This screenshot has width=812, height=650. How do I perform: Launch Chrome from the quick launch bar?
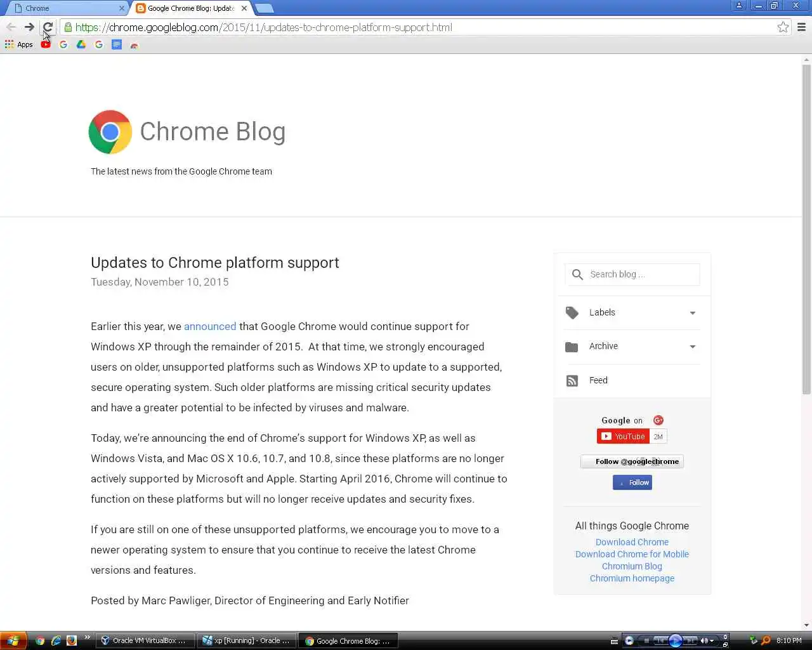41,640
